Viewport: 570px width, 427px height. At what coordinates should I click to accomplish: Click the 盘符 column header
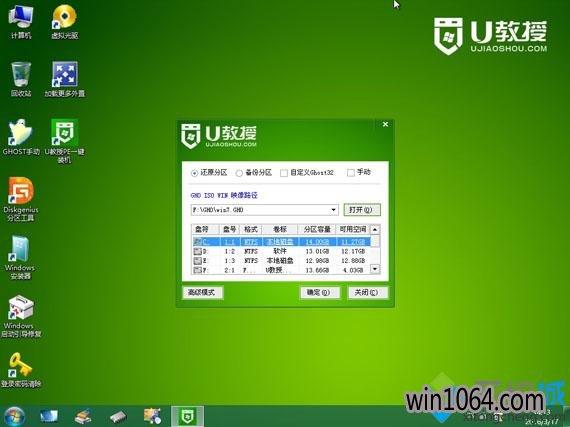tap(205, 229)
